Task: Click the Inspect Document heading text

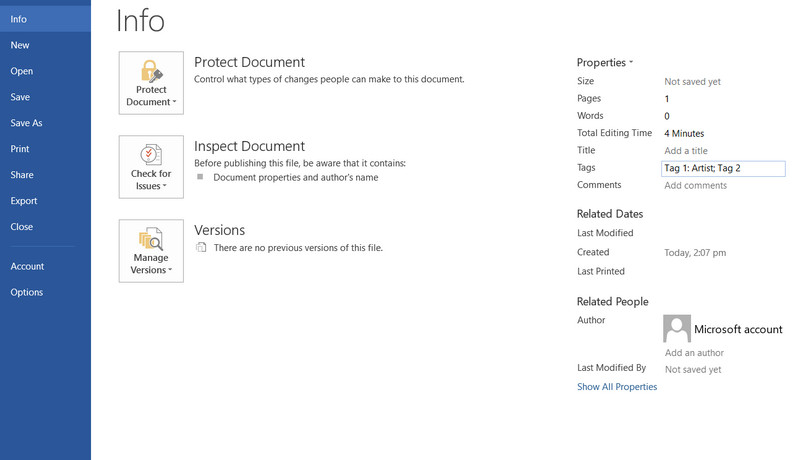Action: tap(249, 146)
